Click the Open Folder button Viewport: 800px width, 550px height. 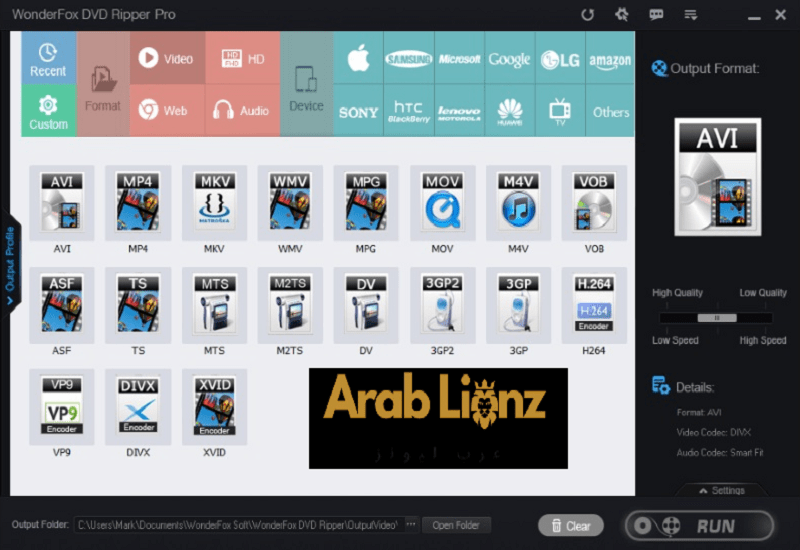tap(456, 525)
